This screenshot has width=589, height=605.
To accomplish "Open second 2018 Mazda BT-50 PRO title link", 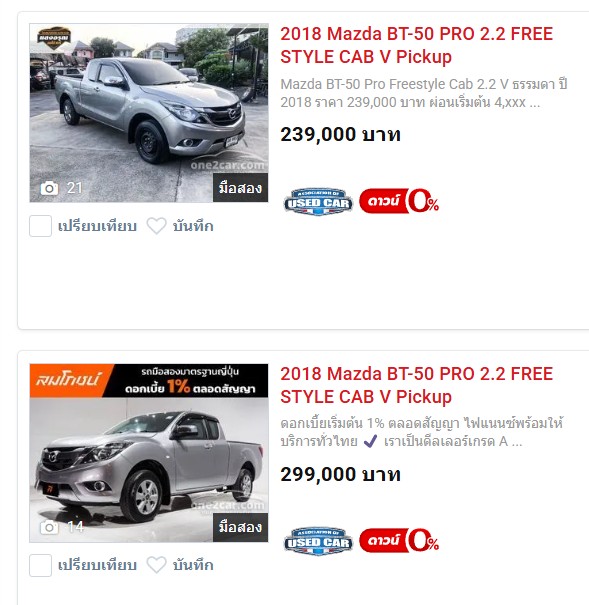I will pyautogui.click(x=417, y=385).
